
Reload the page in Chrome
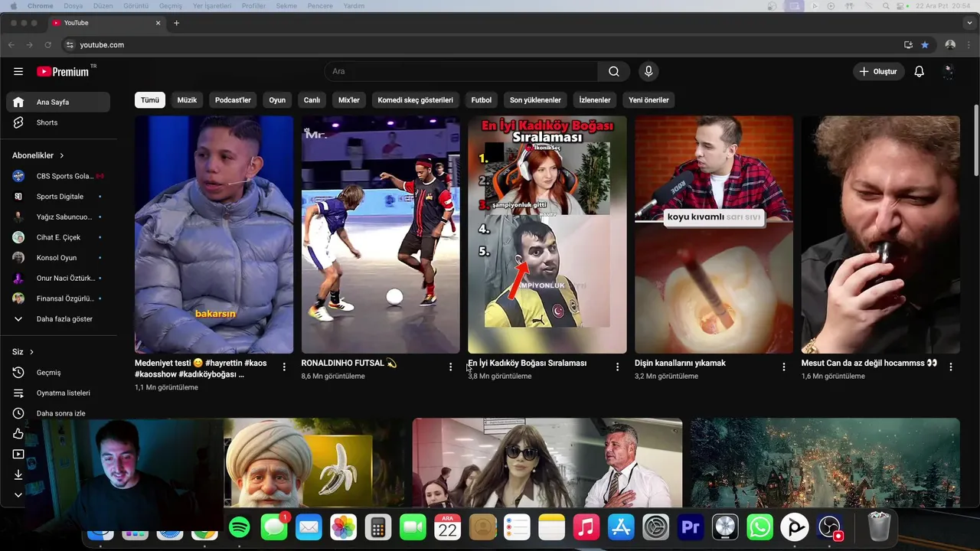[x=47, y=45]
